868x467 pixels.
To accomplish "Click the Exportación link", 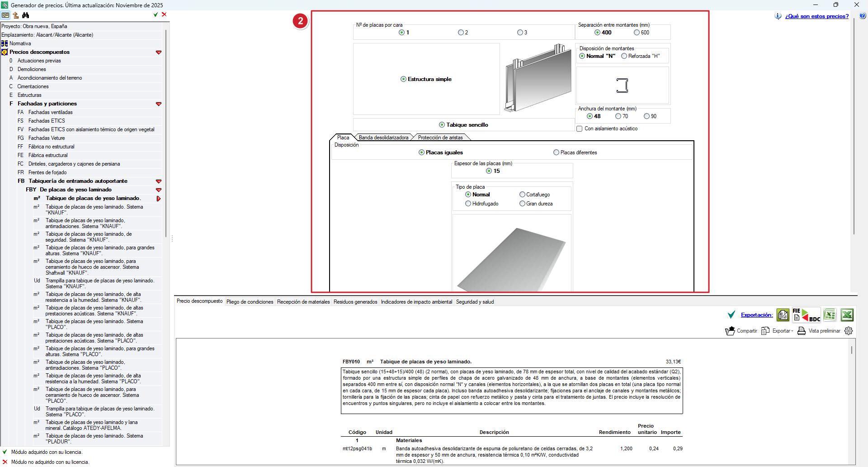I will pos(757,315).
